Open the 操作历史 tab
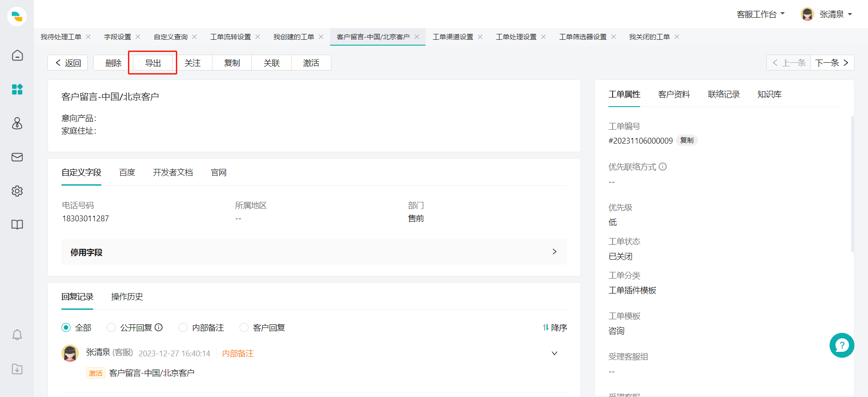Screen dimensions: 868x397 [x=127, y=297]
